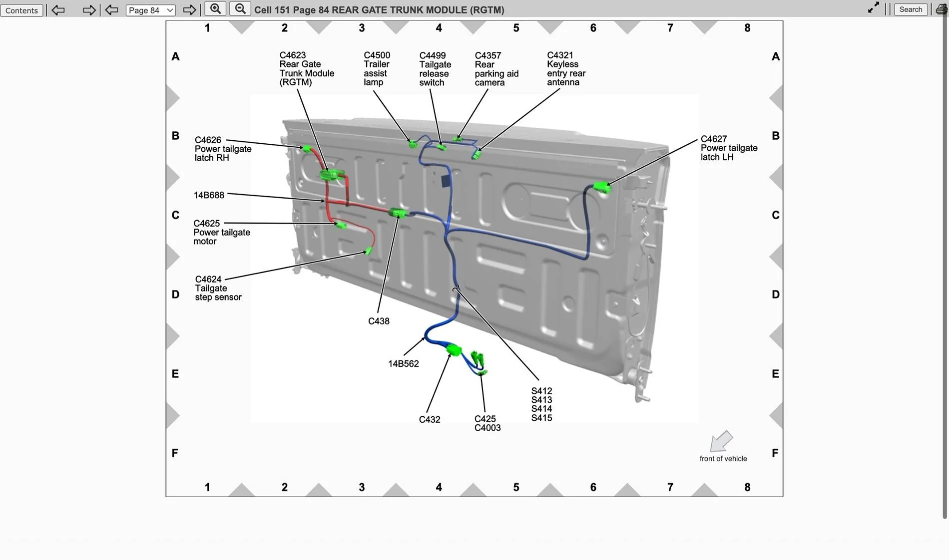949x560 pixels.
Task: Advance to the next page with the arrow
Action: click(x=189, y=9)
